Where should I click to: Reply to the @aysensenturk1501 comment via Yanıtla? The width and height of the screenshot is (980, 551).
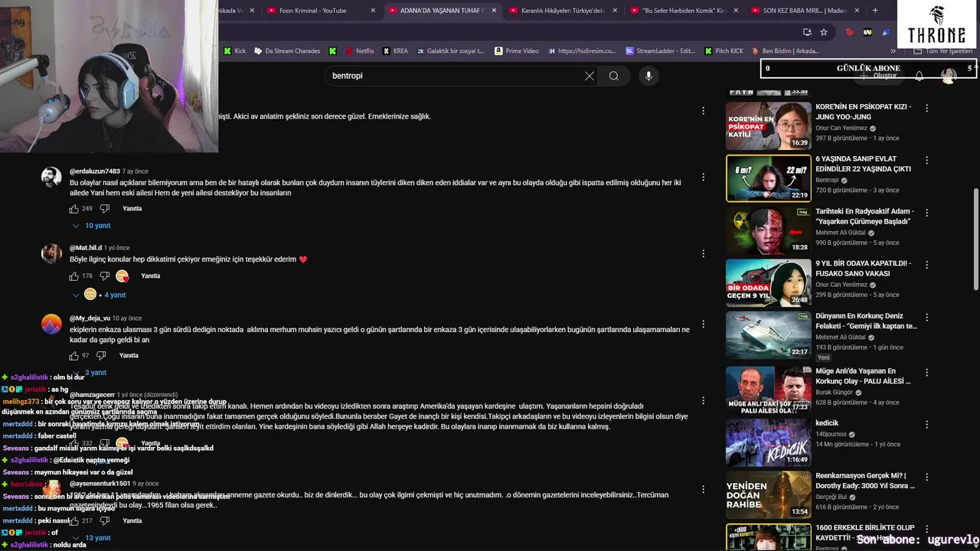click(x=132, y=521)
